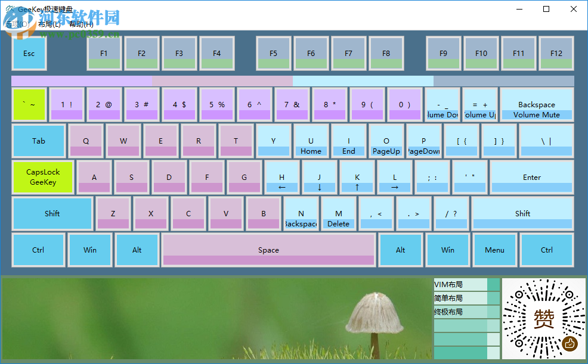Click the Enter key
Image resolution: width=588 pixels, height=364 pixels.
pyautogui.click(x=532, y=177)
